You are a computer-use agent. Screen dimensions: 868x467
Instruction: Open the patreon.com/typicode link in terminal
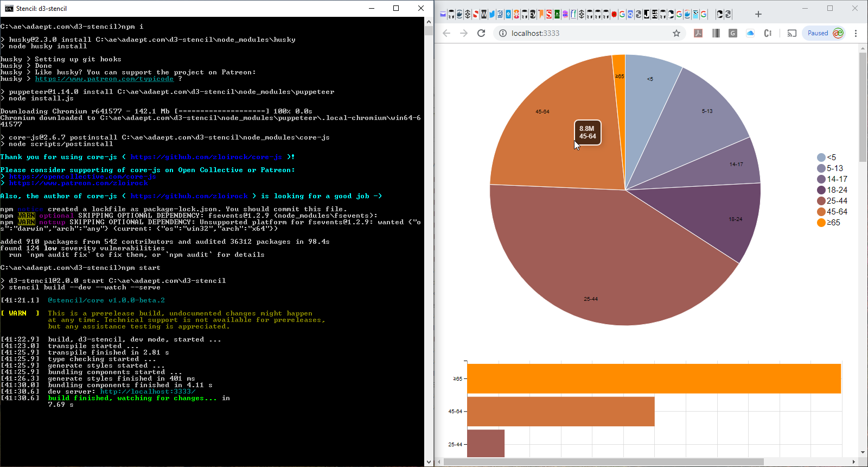point(104,79)
